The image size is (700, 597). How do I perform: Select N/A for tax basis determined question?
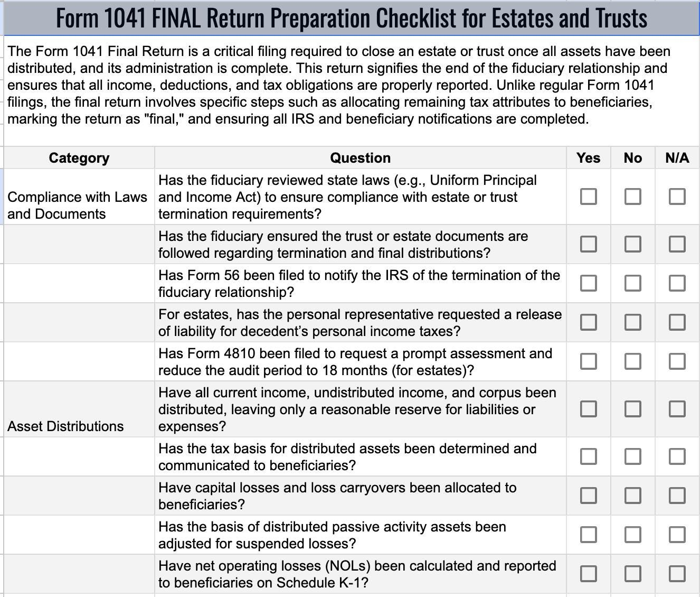coord(677,456)
